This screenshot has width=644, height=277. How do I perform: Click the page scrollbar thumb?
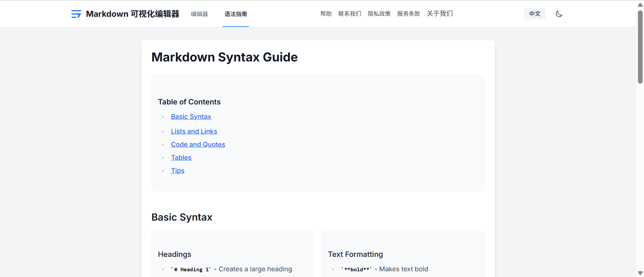[x=640, y=47]
